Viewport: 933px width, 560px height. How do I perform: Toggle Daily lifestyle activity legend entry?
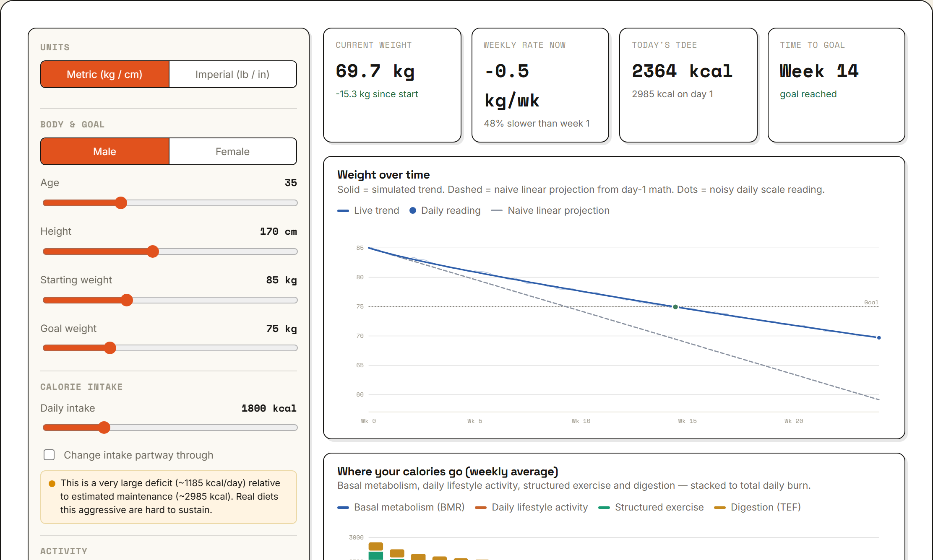[x=532, y=507]
